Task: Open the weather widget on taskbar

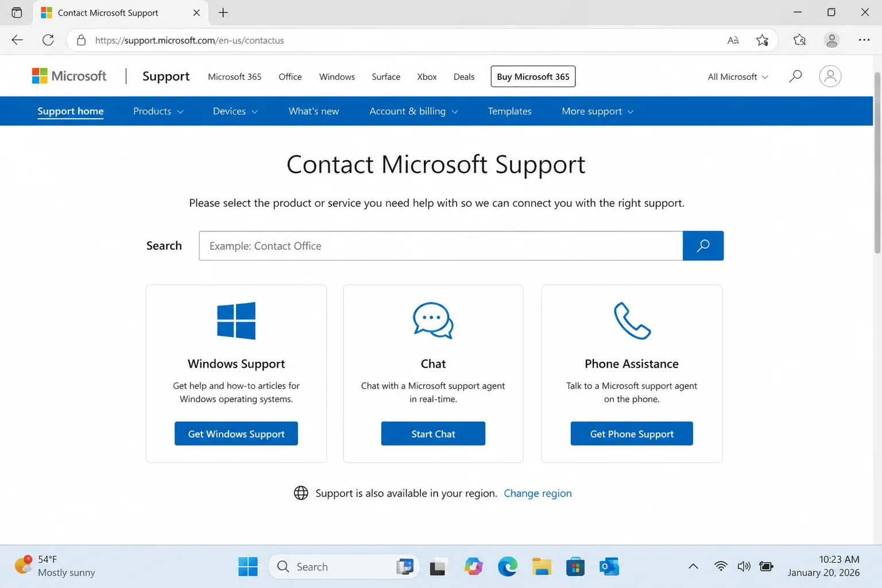Action: click(55, 566)
